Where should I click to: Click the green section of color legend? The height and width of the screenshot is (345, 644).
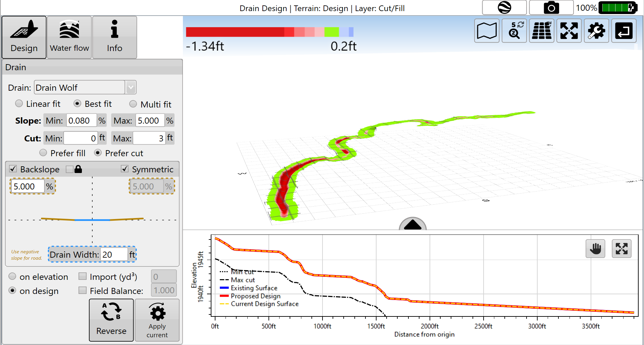click(332, 32)
